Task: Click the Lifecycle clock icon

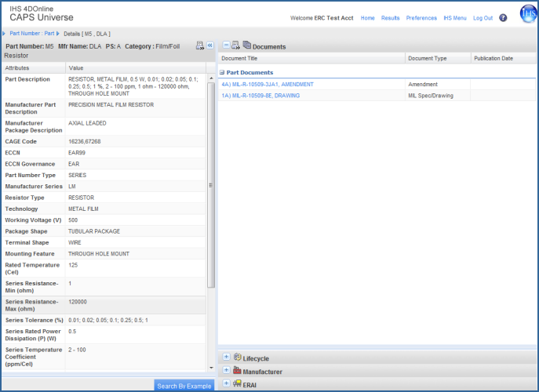Action: pyautogui.click(x=237, y=357)
